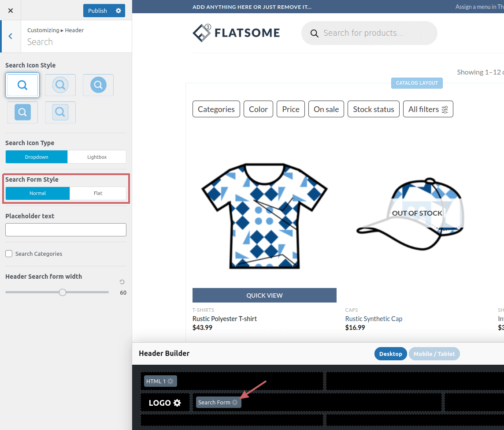This screenshot has width=504, height=430.
Task: Open the LOGO settings gear in Header Builder
Action: [178, 402]
